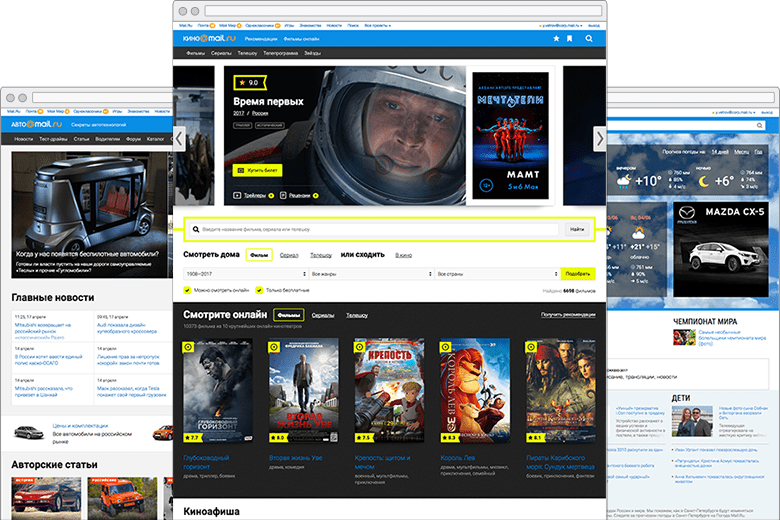Click 14 дней forecast link in weather window
The width and height of the screenshot is (780, 520).
coord(720,152)
